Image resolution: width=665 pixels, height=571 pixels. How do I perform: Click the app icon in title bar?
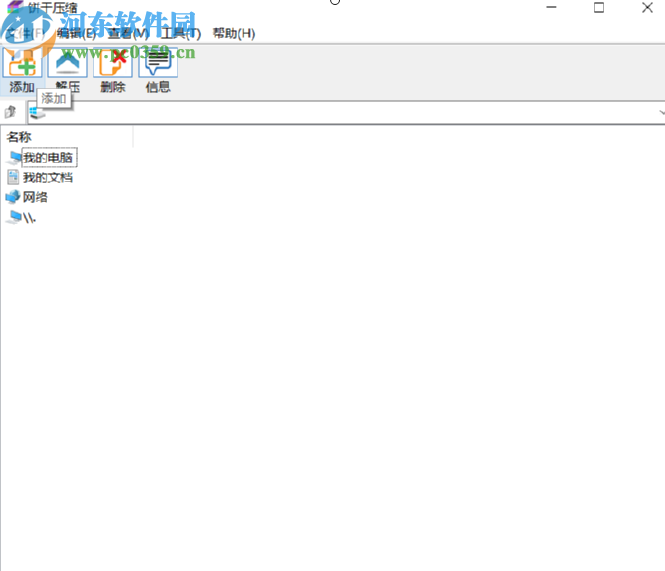tap(15, 7)
